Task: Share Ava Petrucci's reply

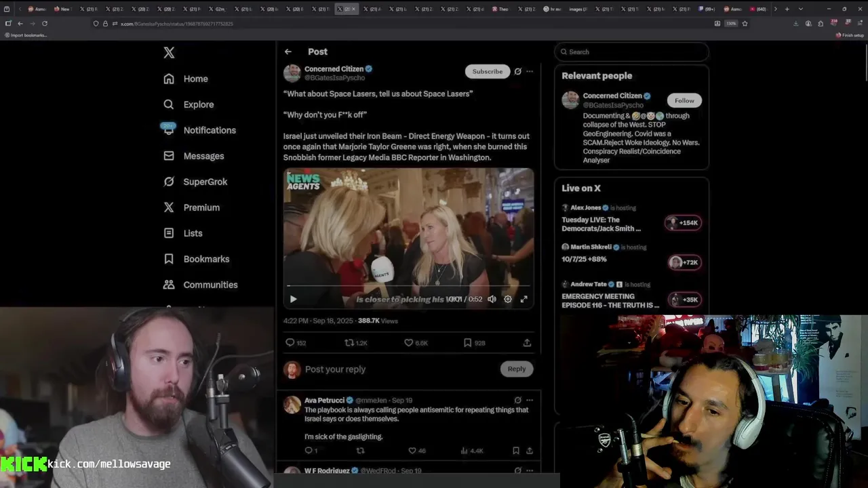Action: (530, 451)
